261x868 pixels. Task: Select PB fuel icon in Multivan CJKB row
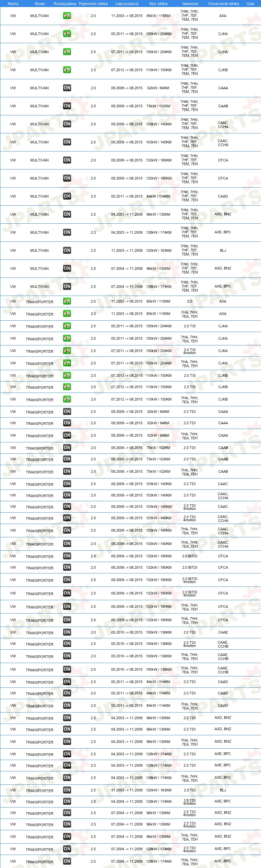[x=67, y=70]
